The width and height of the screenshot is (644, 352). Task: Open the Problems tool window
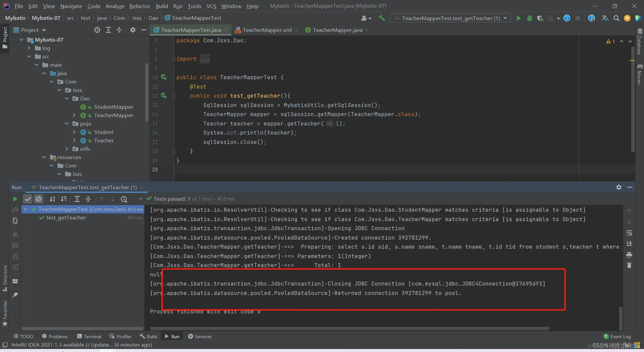coord(55,336)
